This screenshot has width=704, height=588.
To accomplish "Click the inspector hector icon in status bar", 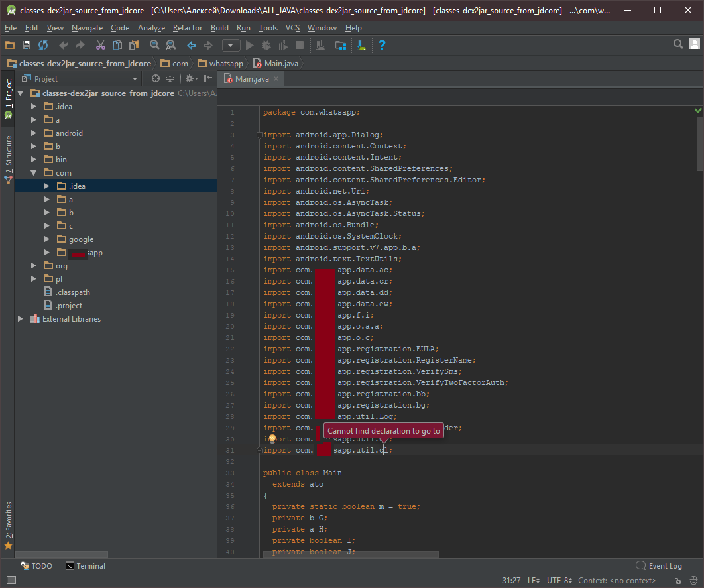I will pyautogui.click(x=693, y=581).
